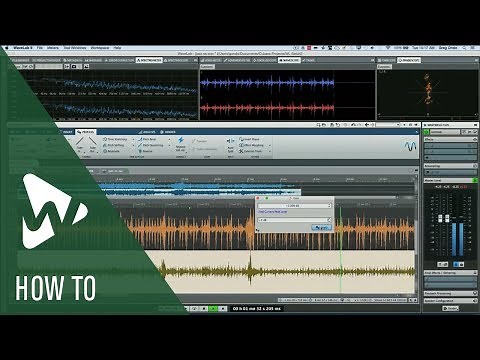Click the Greg Ondo user name
480x360 pixels.
pos(448,48)
